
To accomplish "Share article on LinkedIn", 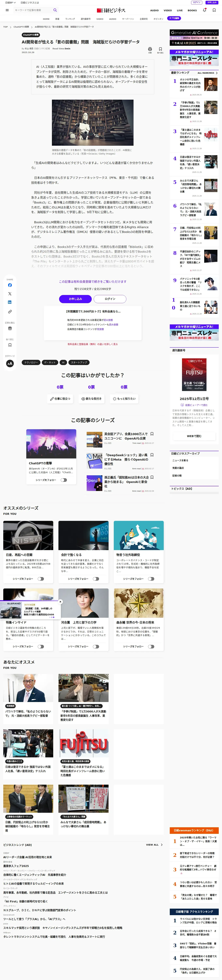I will 10,302.
